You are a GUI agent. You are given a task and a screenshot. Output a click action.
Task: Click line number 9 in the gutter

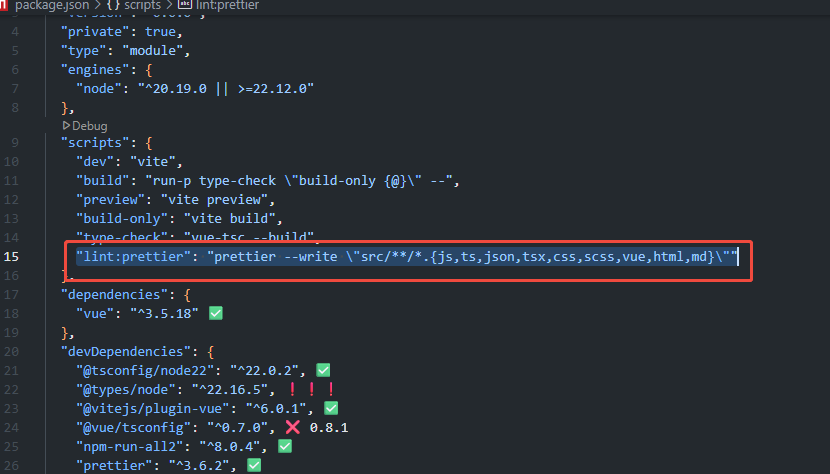click(x=15, y=143)
